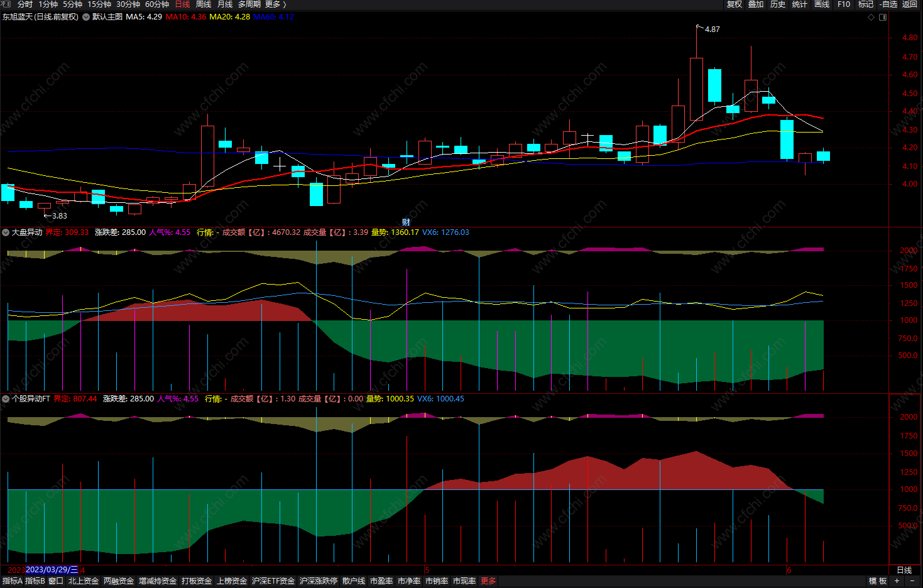Click the 模板 template button
The width and height of the screenshot is (923, 588).
click(x=878, y=581)
